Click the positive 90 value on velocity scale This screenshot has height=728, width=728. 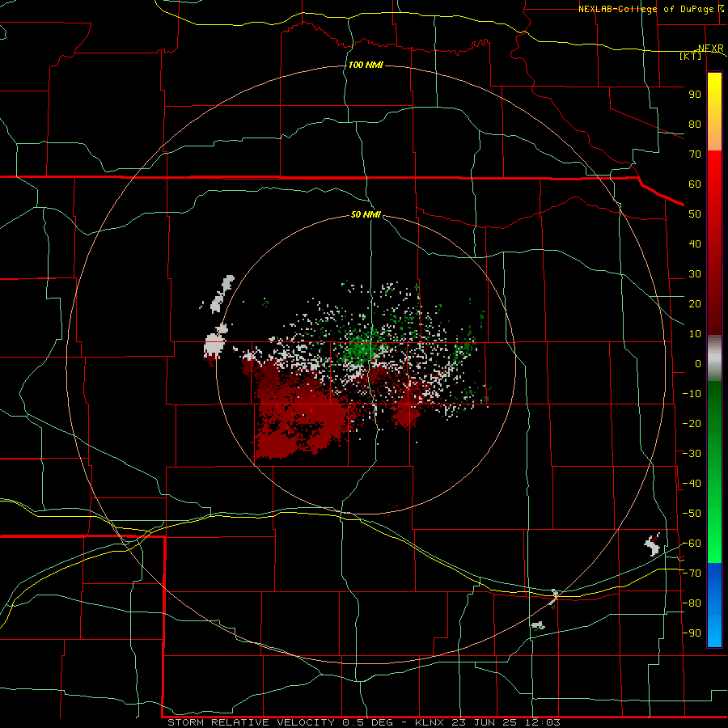[695, 95]
